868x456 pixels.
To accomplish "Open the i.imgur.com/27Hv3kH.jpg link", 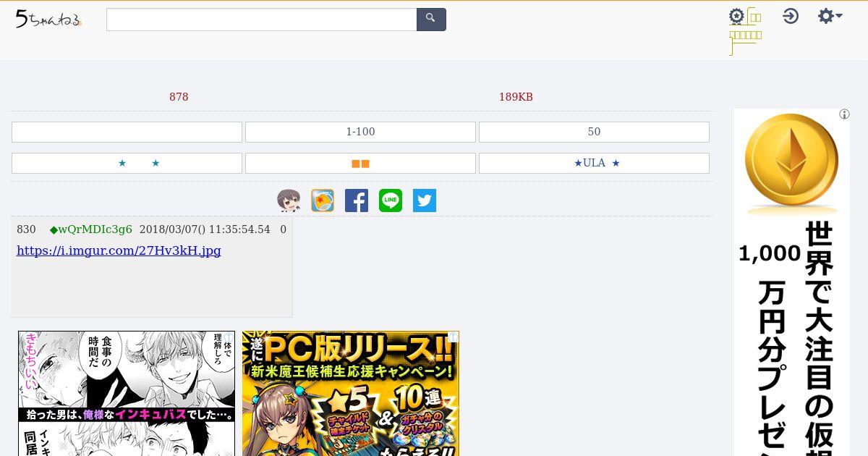I will [x=119, y=250].
